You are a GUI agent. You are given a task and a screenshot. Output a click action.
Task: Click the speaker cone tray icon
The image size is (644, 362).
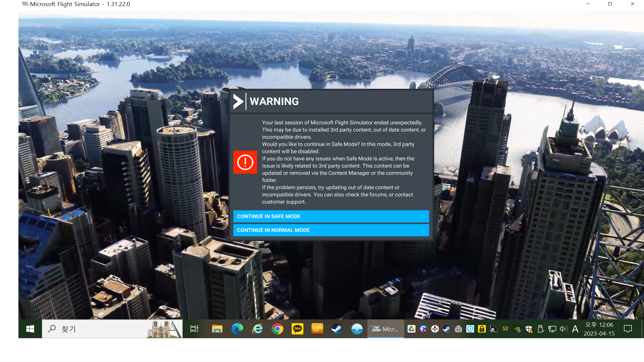(x=494, y=329)
